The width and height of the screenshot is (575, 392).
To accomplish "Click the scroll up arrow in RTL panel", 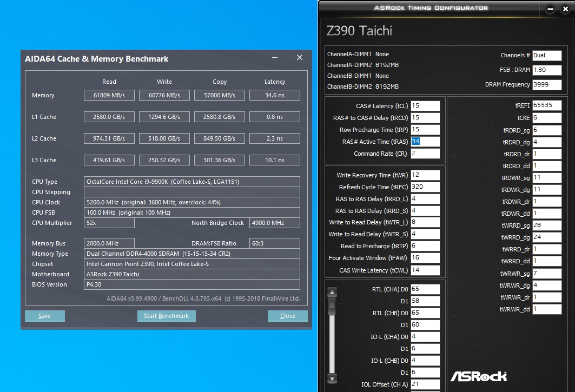I will (332, 293).
